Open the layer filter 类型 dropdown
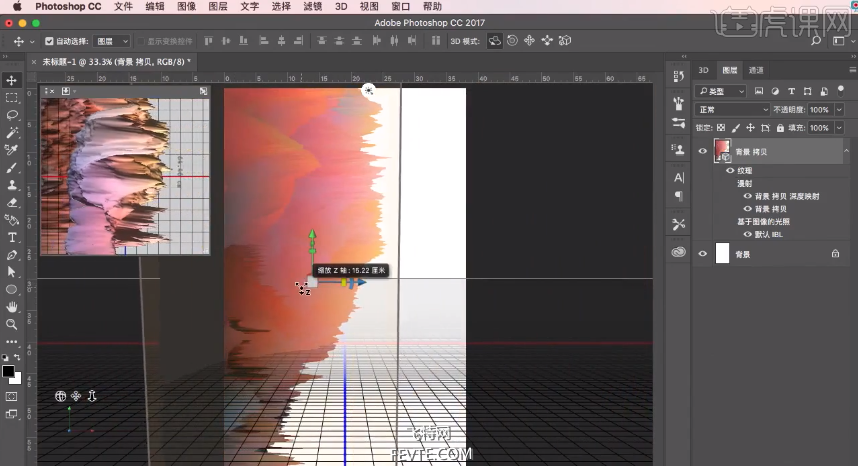The image size is (858, 466). (x=721, y=91)
